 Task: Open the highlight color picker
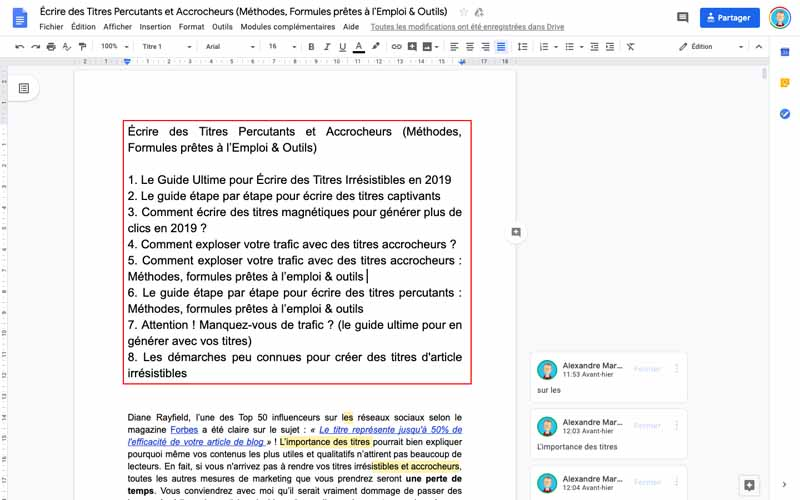coord(376,46)
